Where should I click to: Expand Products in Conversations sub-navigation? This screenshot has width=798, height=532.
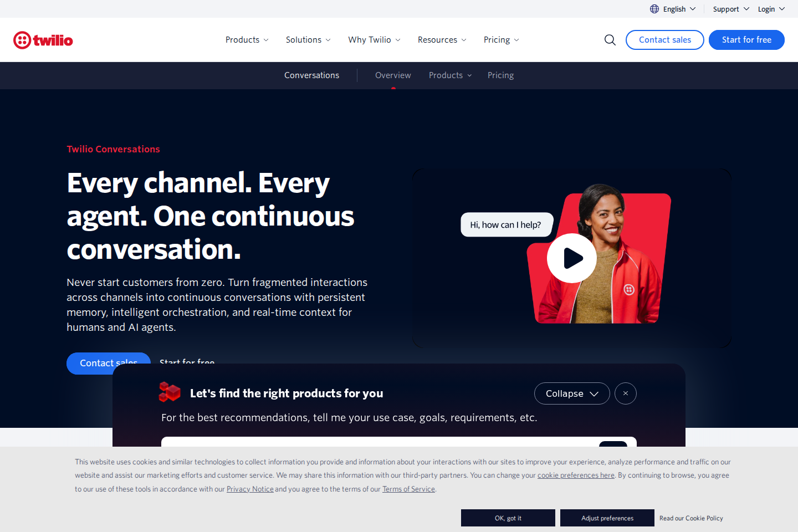pyautogui.click(x=450, y=75)
